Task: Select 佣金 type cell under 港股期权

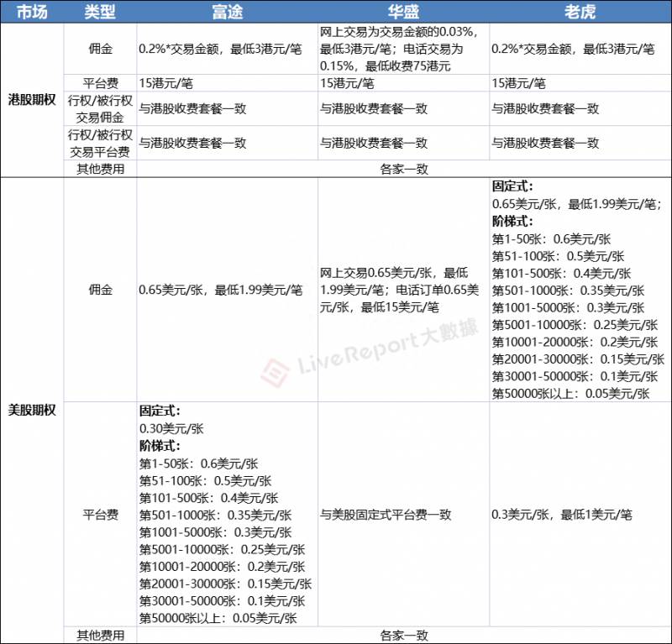Action: pyautogui.click(x=100, y=49)
